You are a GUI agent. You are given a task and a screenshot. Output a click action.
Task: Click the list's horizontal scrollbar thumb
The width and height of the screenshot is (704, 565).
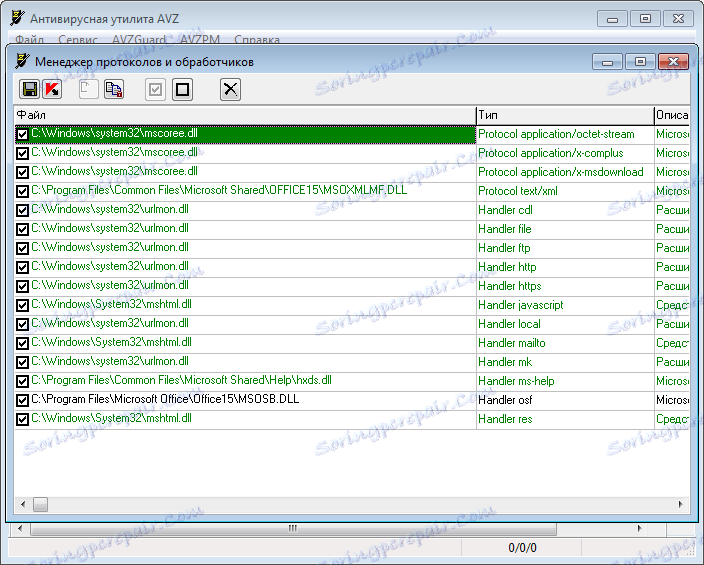pos(40,504)
